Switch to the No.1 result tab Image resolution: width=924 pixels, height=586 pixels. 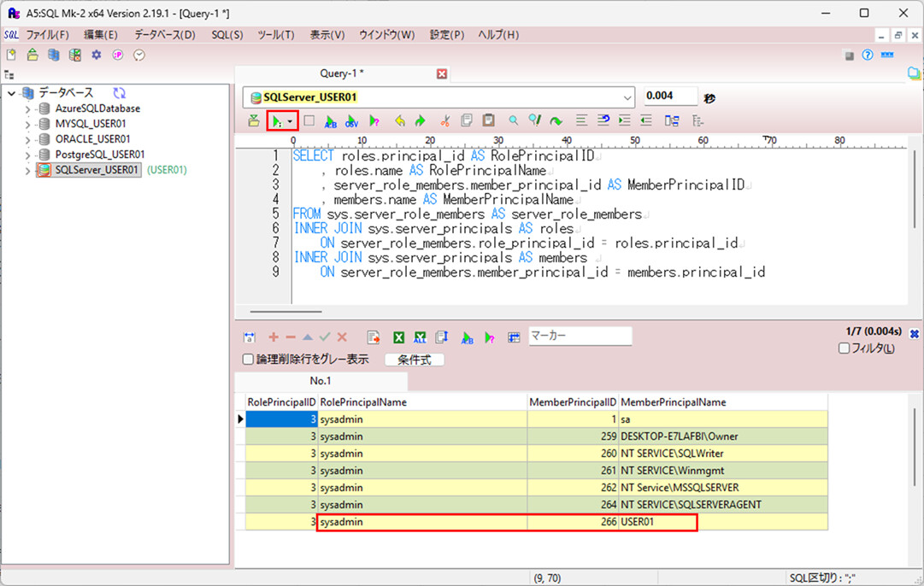coord(321,381)
